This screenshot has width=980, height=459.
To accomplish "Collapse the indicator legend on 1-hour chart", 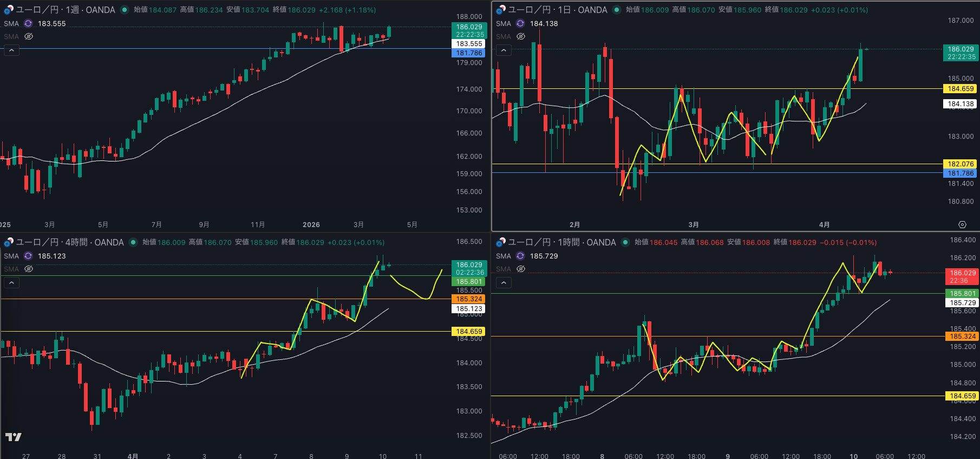I will click(x=504, y=283).
